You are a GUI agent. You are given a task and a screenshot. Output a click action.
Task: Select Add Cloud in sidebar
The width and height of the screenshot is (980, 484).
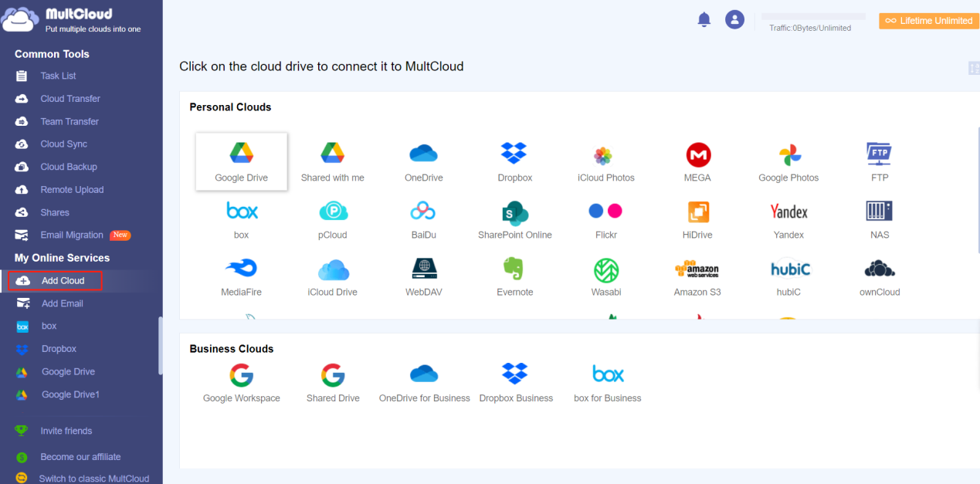[55, 280]
